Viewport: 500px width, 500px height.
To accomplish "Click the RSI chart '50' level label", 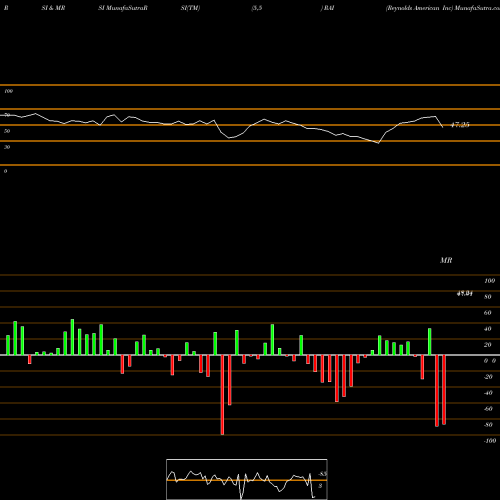I will [x=7, y=131].
